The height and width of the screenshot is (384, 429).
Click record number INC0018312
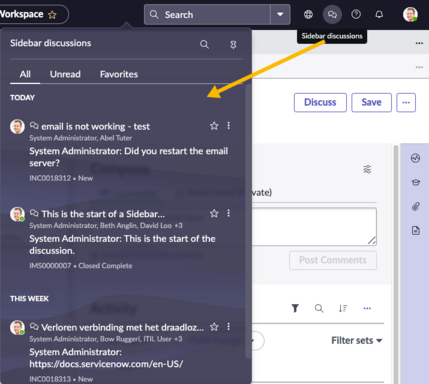(50, 178)
